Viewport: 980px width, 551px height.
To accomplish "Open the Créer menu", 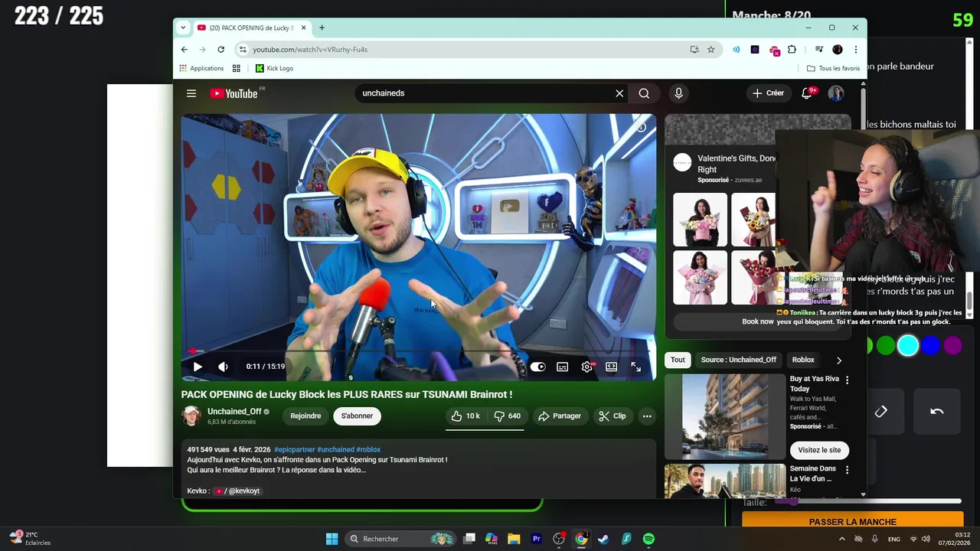I will pyautogui.click(x=768, y=93).
